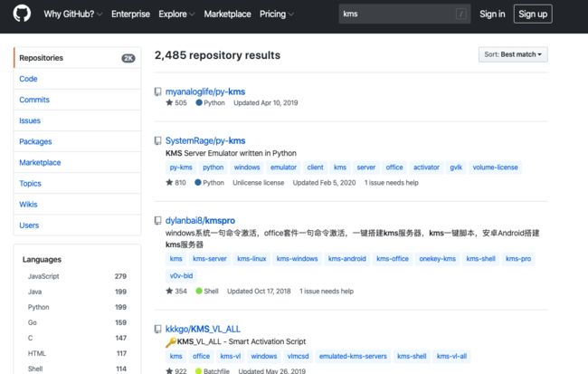The image size is (588, 374).
Task: Click the Sign in link
Action: pyautogui.click(x=492, y=14)
